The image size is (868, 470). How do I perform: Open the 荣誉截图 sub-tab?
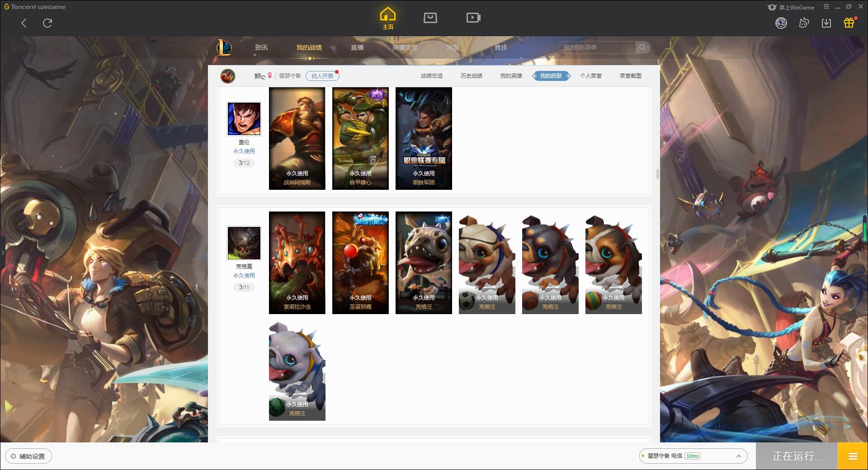[x=631, y=76]
